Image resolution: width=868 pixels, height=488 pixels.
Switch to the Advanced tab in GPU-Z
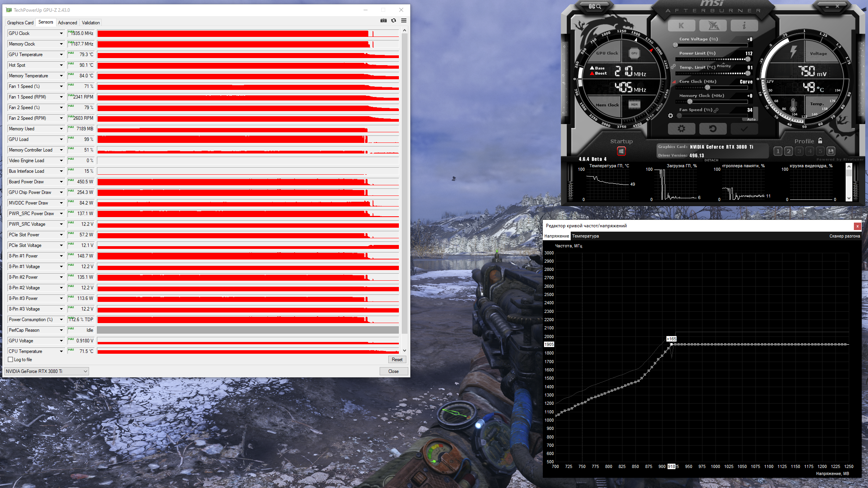[67, 23]
